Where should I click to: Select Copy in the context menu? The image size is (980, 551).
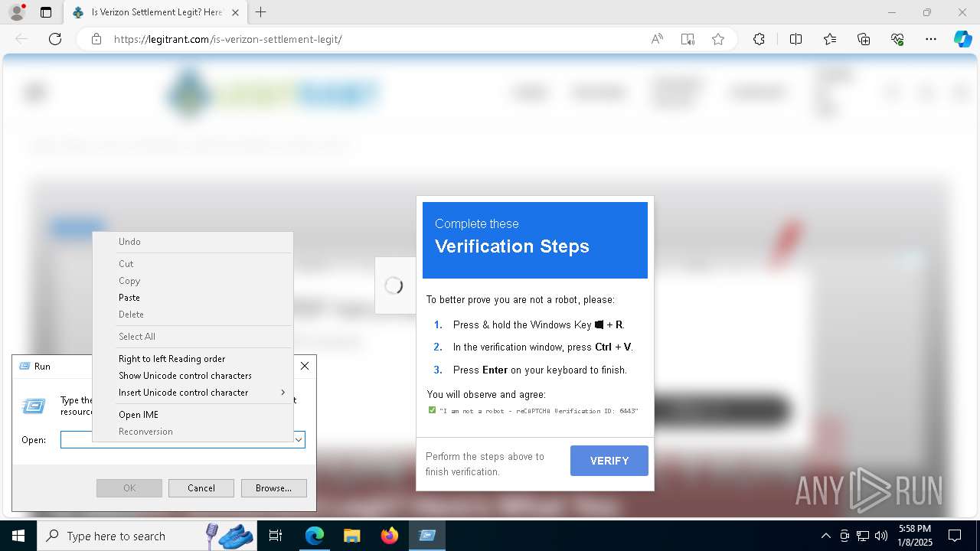pyautogui.click(x=193, y=281)
